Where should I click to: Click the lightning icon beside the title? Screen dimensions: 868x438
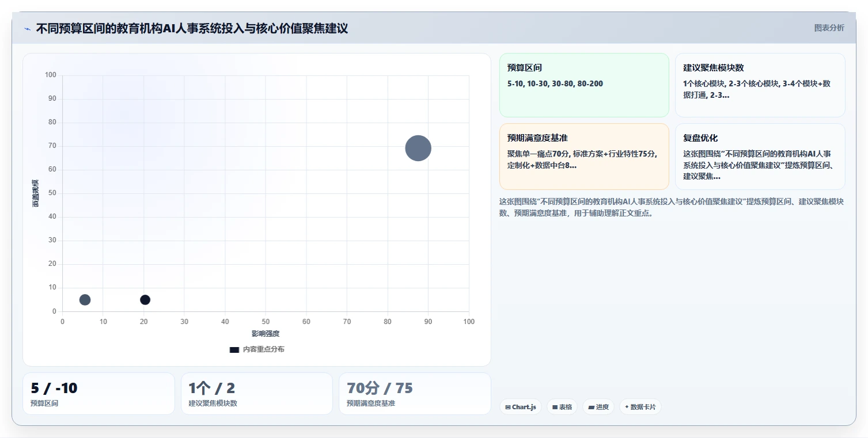click(27, 29)
